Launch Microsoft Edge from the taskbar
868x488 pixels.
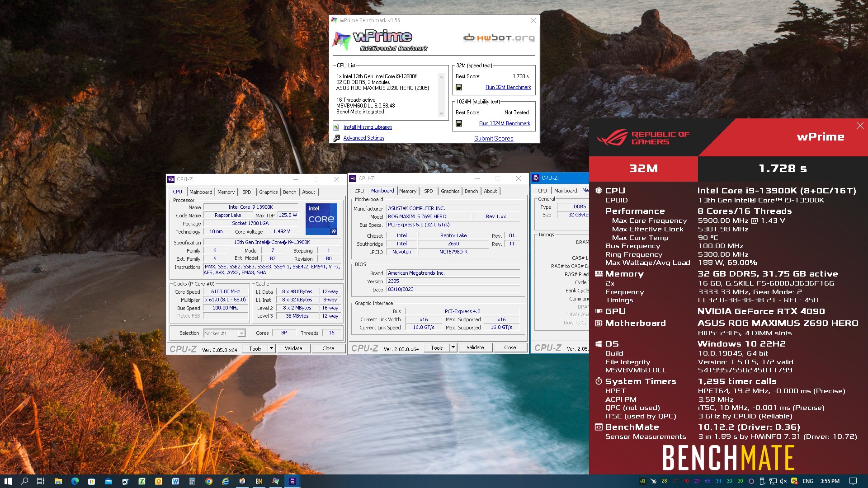[75, 481]
